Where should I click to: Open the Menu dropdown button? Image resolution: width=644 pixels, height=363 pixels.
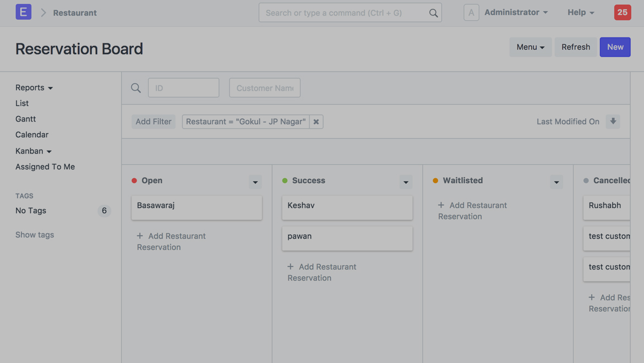(x=530, y=47)
